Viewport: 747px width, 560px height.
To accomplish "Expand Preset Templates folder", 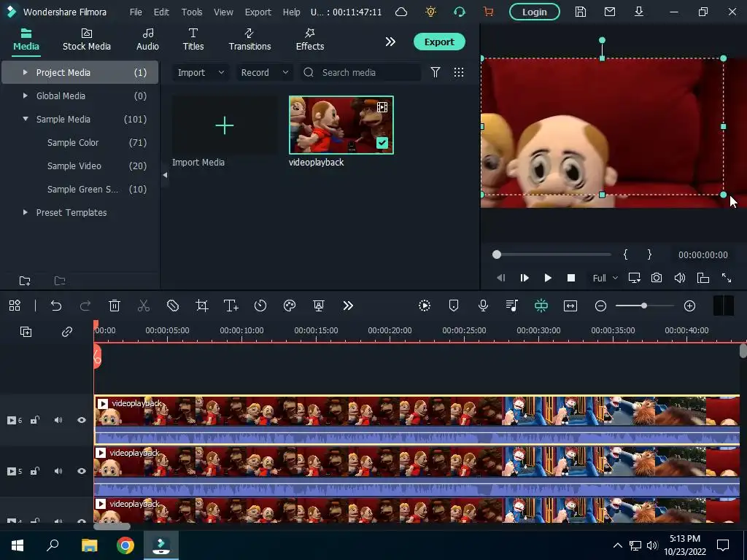I will pyautogui.click(x=25, y=212).
